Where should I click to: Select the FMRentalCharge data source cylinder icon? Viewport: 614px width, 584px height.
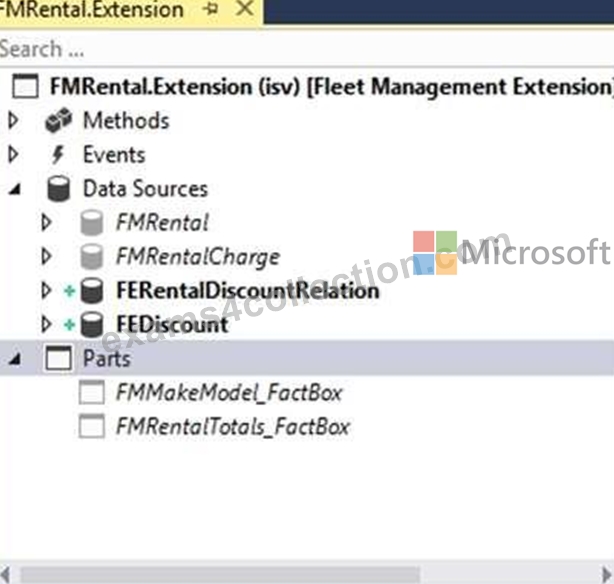pyautogui.click(x=92, y=257)
